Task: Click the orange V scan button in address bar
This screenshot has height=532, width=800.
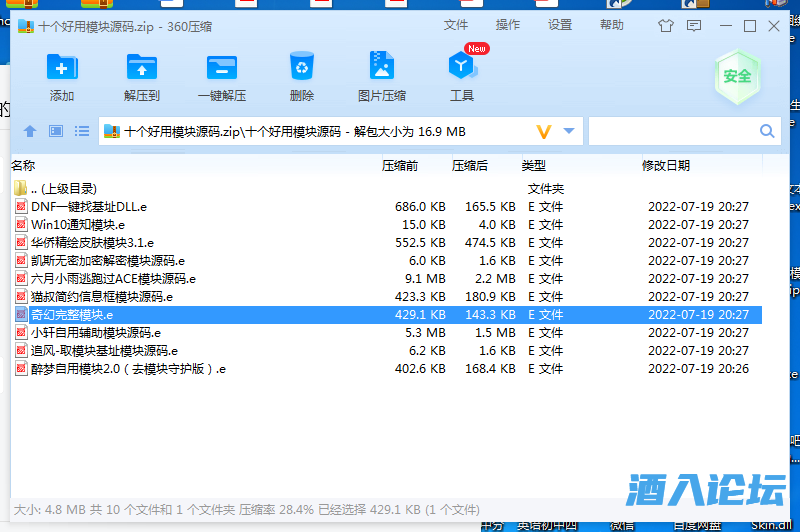Action: tap(544, 131)
